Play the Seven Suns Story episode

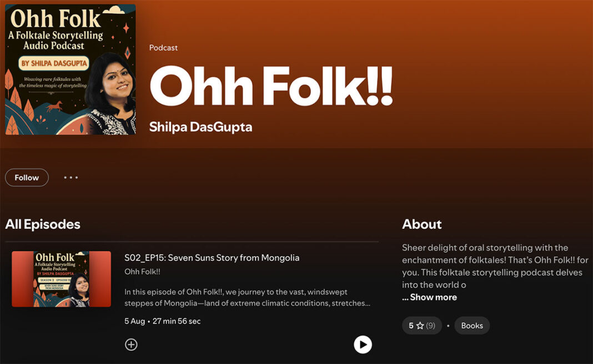[363, 344]
